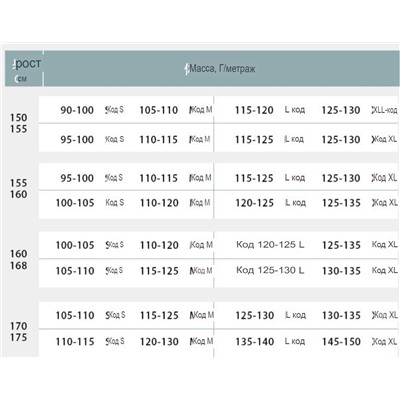Select the 120-125 value in the 155-160 group
This screenshot has width=400, height=400.
[x=255, y=203]
